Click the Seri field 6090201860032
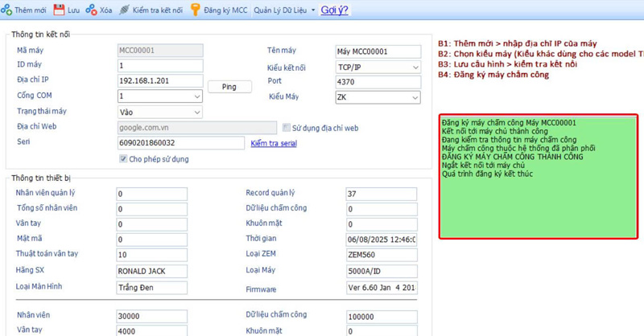The image size is (644, 336). point(180,143)
